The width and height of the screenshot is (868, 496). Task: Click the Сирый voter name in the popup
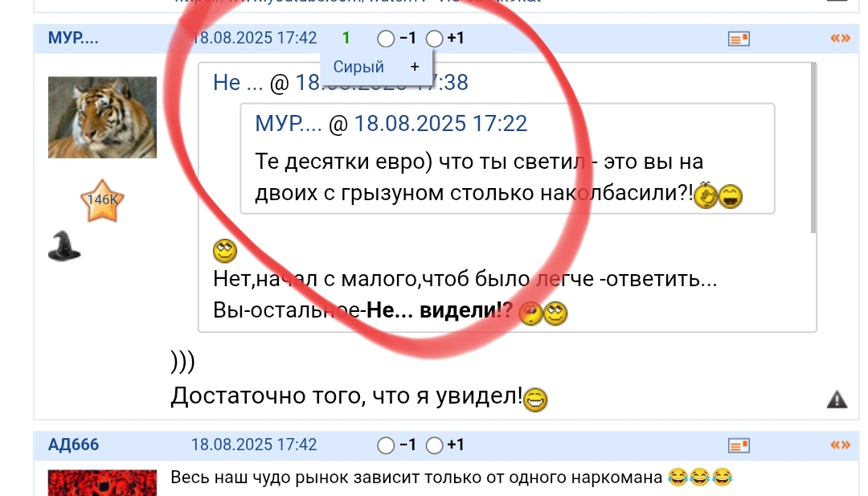(x=358, y=67)
